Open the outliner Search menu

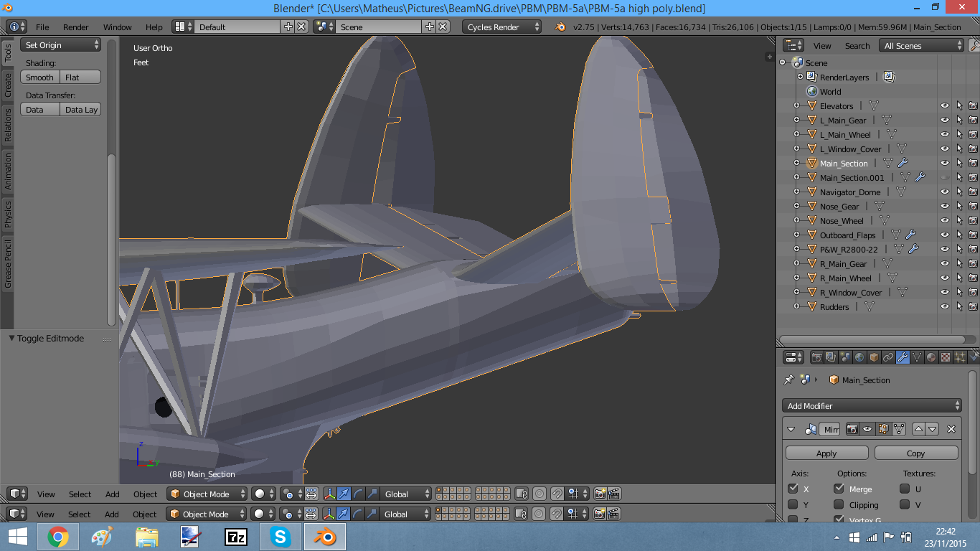[x=857, y=45]
